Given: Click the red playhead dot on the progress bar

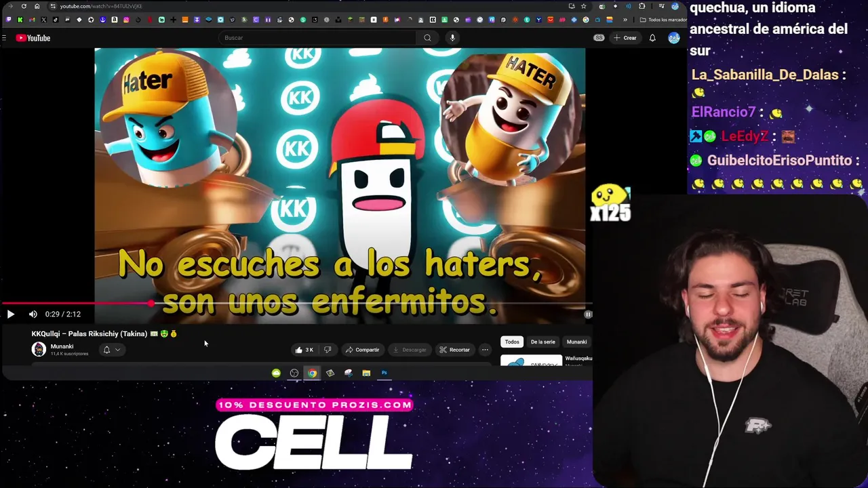Looking at the screenshot, I should pyautogui.click(x=151, y=304).
